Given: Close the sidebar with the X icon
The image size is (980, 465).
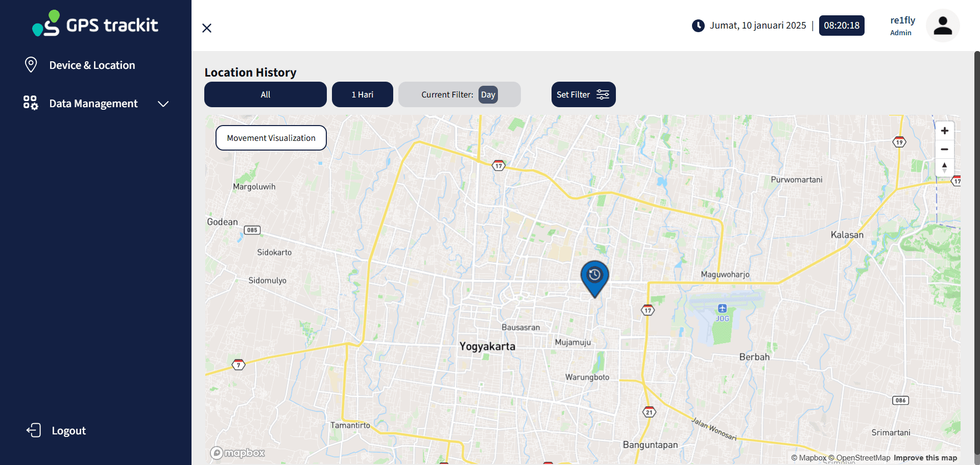Looking at the screenshot, I should 207,28.
